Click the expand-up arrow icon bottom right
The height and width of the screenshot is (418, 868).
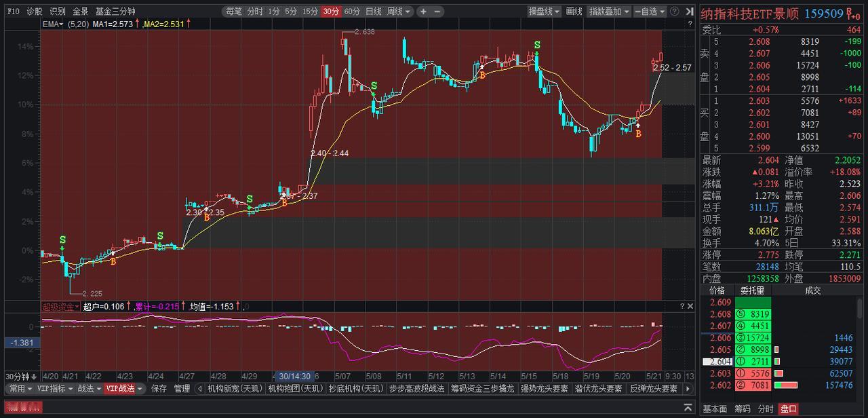tap(688, 408)
